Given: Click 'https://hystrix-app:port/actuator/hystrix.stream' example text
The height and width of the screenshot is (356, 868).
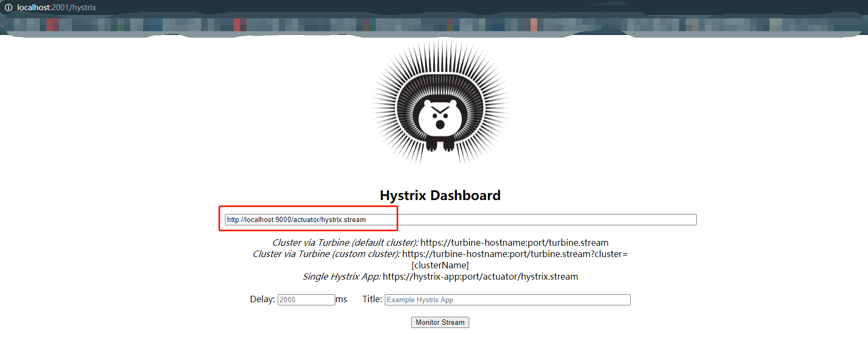Looking at the screenshot, I should (481, 276).
